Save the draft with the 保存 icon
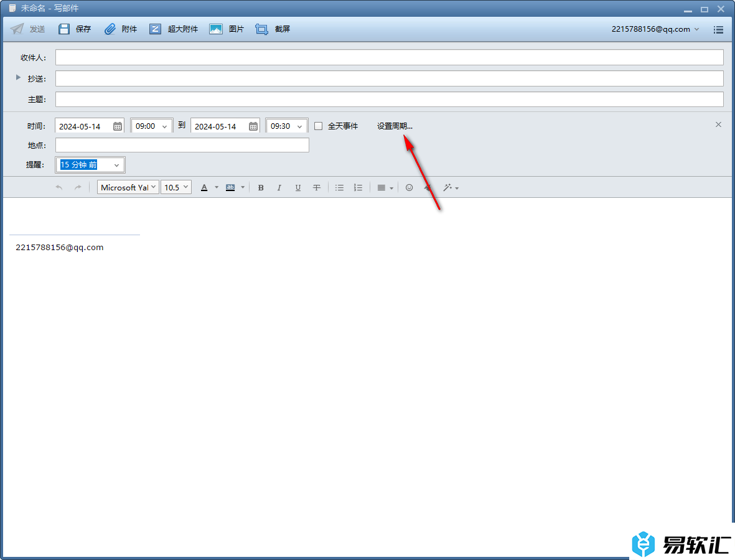The height and width of the screenshot is (560, 735). (64, 29)
